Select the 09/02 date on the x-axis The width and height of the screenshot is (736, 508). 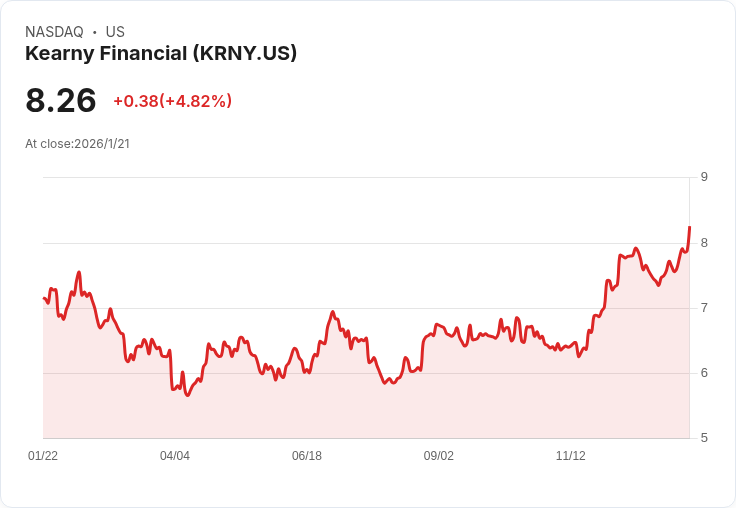tap(439, 456)
